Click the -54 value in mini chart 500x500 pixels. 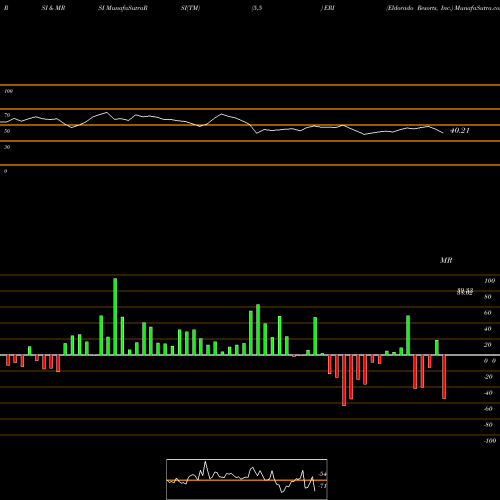[322, 474]
